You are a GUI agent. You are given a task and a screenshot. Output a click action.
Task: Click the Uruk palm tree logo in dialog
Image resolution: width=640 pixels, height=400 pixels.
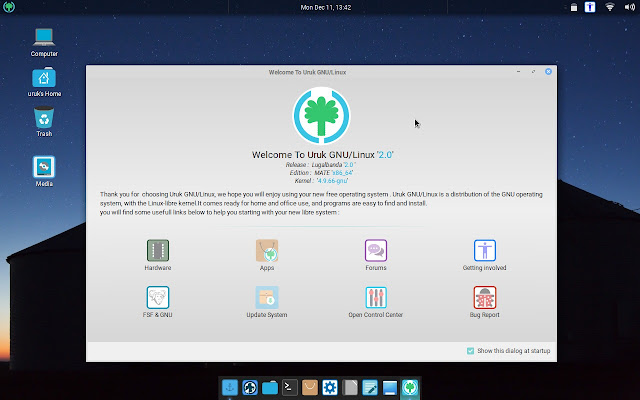click(x=321, y=116)
